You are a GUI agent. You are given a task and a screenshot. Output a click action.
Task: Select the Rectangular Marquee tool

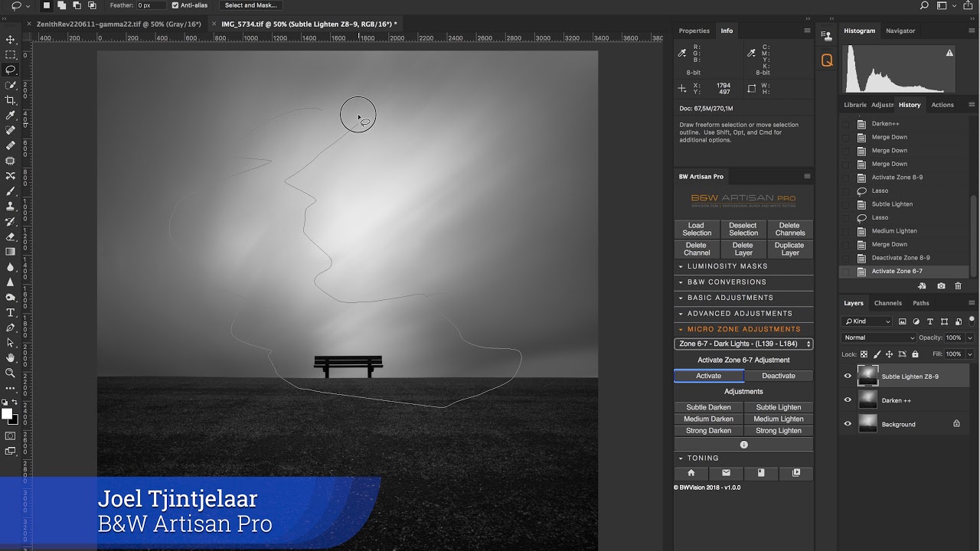pyautogui.click(x=11, y=54)
